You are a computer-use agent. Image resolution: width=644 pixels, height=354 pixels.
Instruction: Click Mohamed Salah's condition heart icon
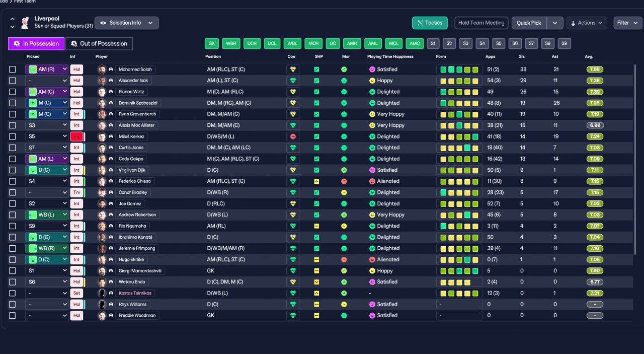(x=293, y=69)
